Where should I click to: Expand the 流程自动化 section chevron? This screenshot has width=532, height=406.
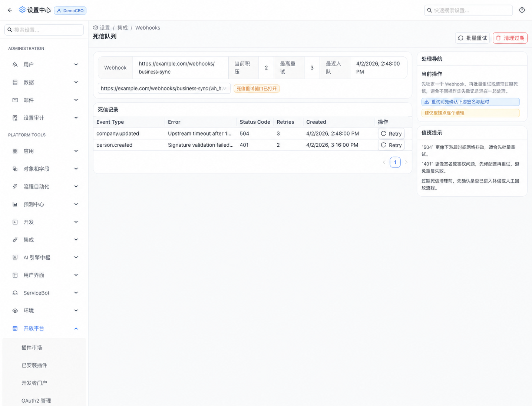pos(76,187)
